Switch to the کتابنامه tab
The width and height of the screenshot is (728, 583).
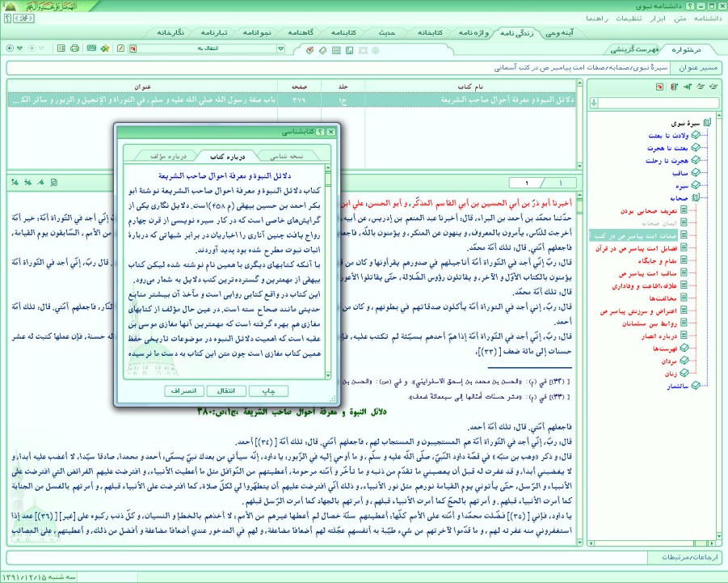(343, 33)
